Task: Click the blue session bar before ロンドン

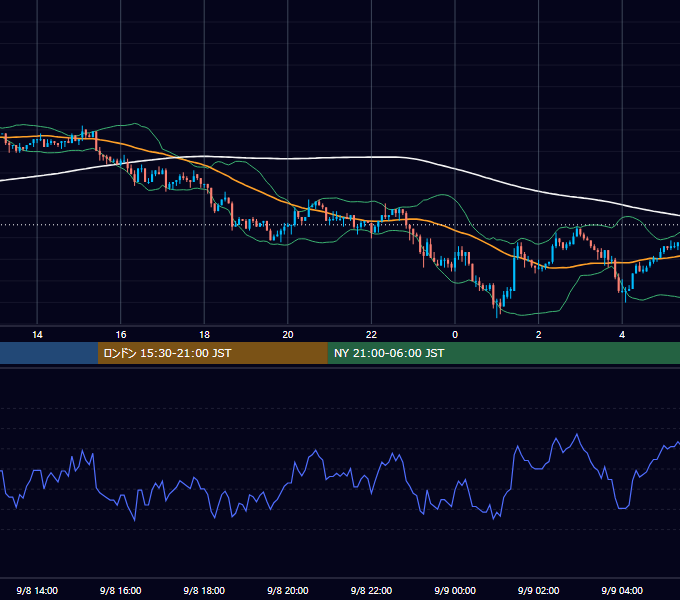Action: 49,353
